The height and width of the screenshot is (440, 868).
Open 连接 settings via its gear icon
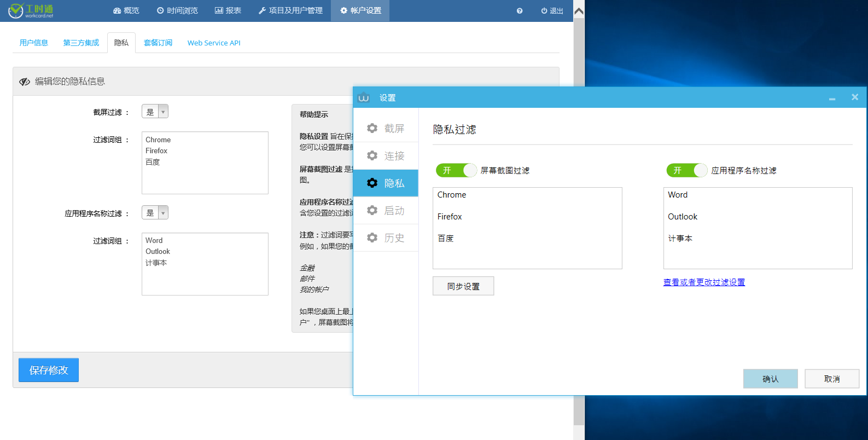click(x=372, y=155)
